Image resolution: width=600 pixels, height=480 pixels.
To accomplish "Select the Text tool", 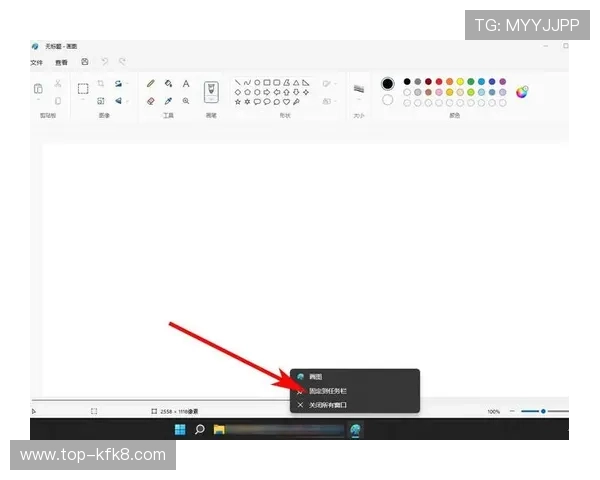I will click(x=186, y=84).
